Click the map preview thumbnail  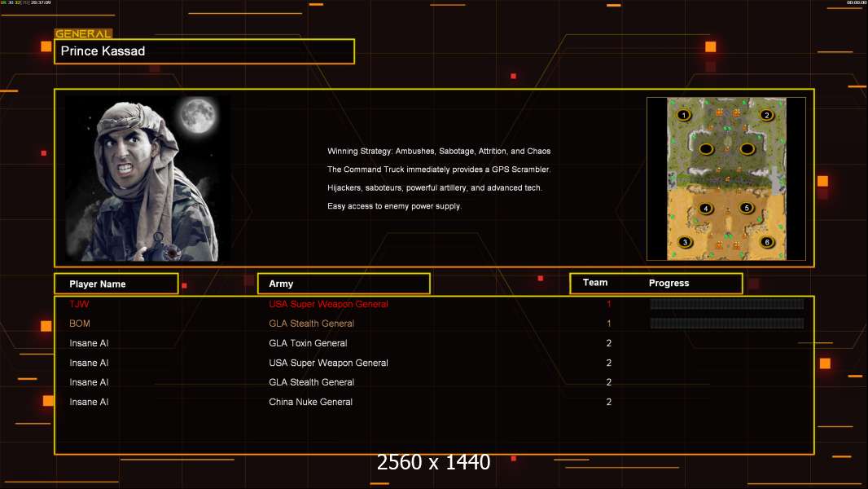coord(726,178)
